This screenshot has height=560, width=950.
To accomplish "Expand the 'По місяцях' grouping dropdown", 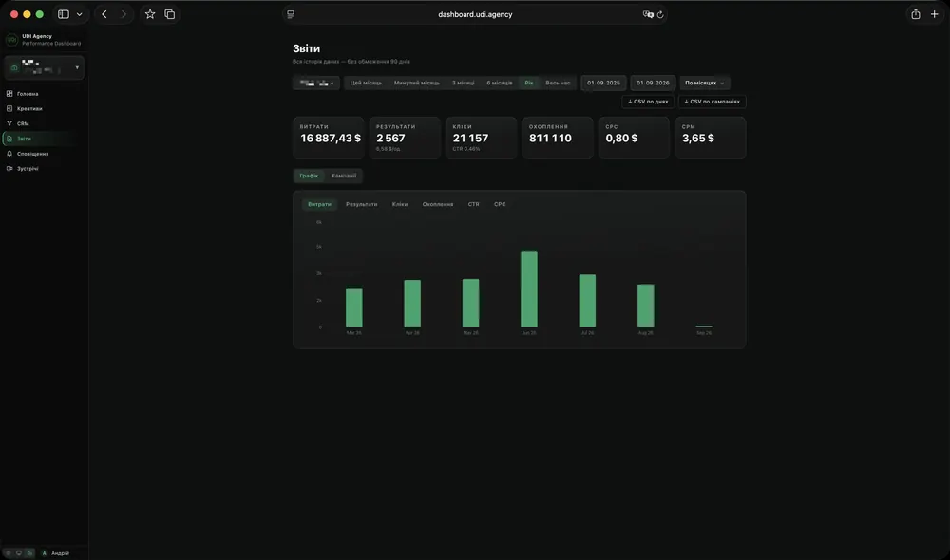I will 704,83.
